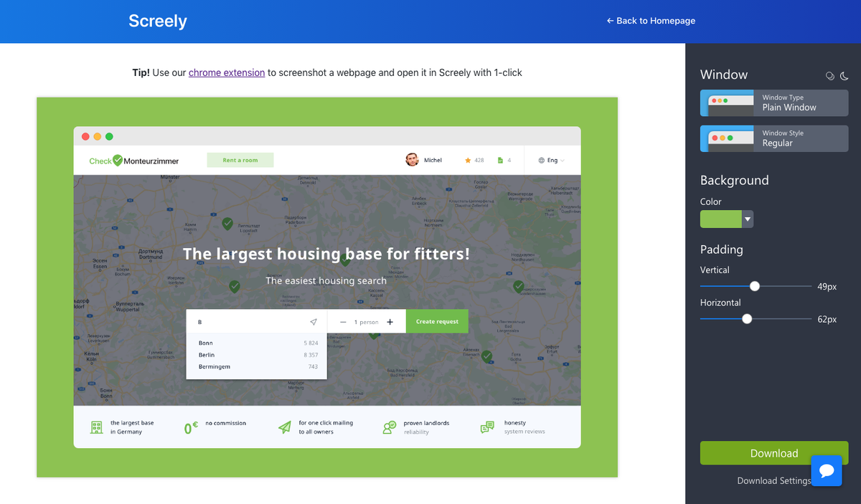Click the red dot in mockup titlebar
Viewport: 861px width, 504px height.
(x=85, y=136)
